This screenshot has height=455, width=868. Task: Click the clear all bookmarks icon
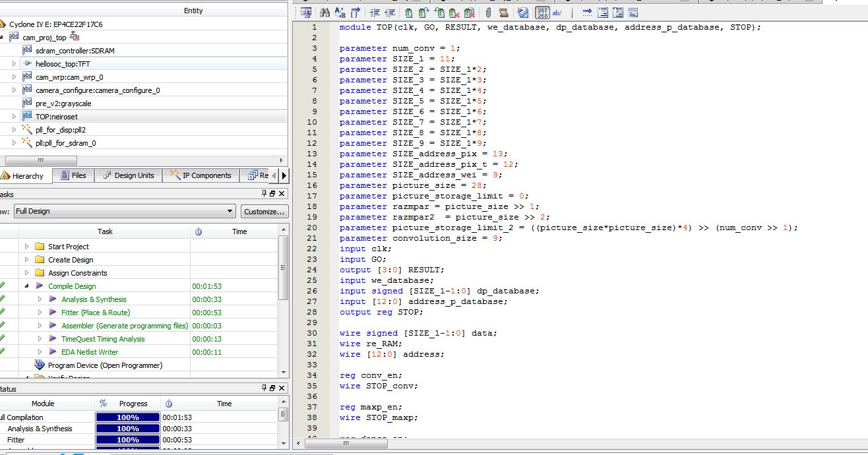[x=469, y=13]
